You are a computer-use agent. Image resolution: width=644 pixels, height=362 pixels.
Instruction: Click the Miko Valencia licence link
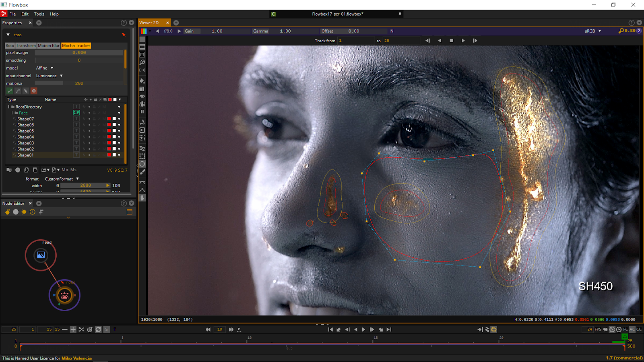[77, 358]
